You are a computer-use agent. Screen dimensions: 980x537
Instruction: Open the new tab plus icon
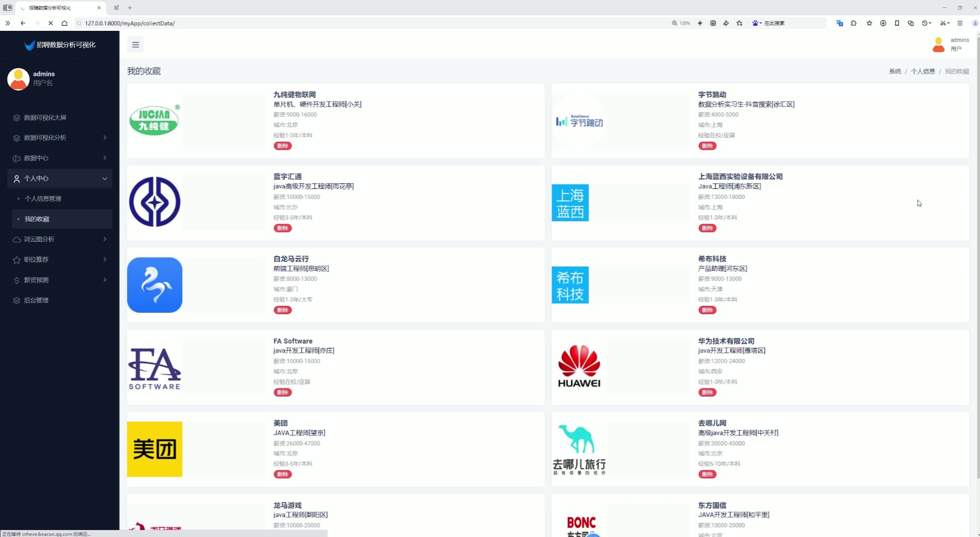click(130, 7)
